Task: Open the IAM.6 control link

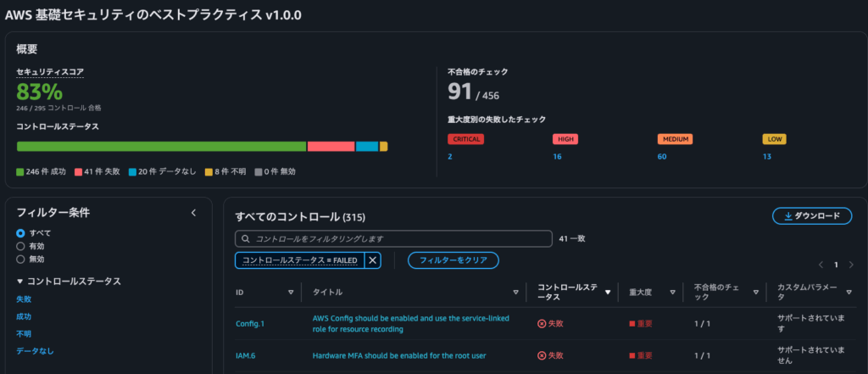Action: coord(245,355)
